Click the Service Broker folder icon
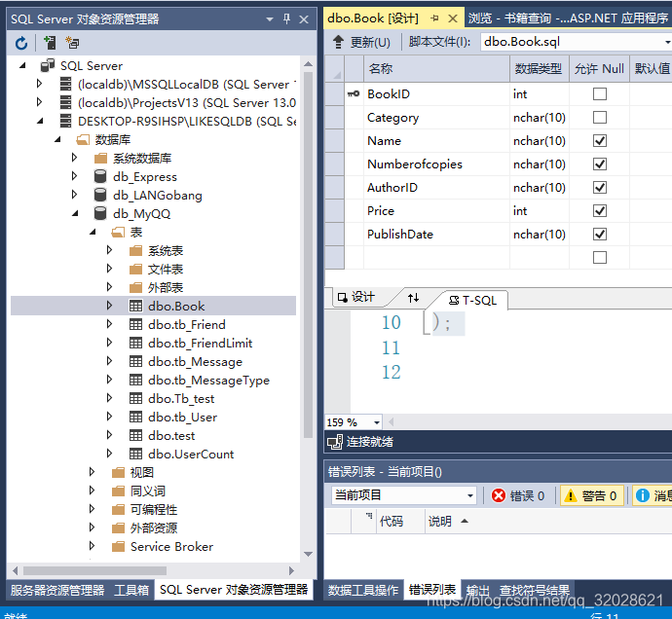 click(118, 546)
